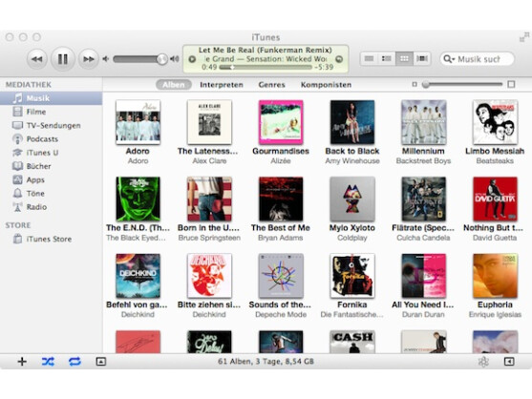The image size is (532, 399).
Task: Open The Lateness album by Alex Clare
Action: pos(209,122)
